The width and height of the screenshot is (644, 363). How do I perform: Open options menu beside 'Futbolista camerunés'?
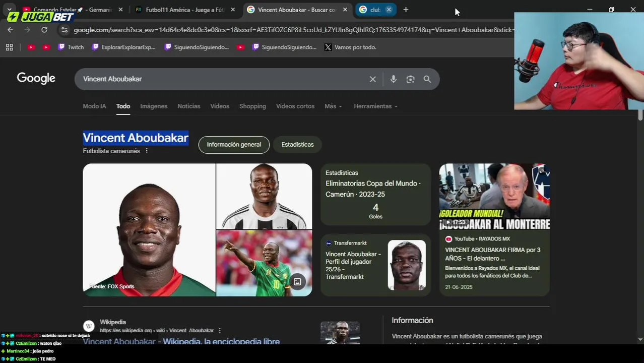click(147, 151)
